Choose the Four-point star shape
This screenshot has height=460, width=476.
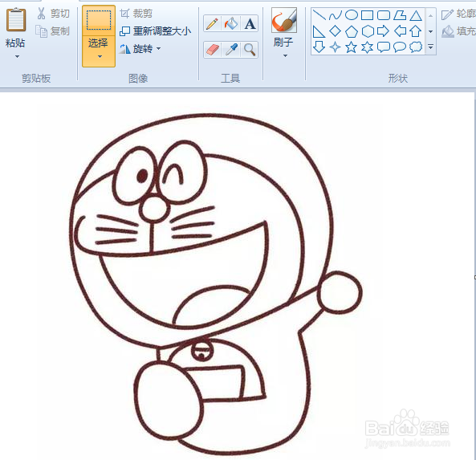(336, 47)
